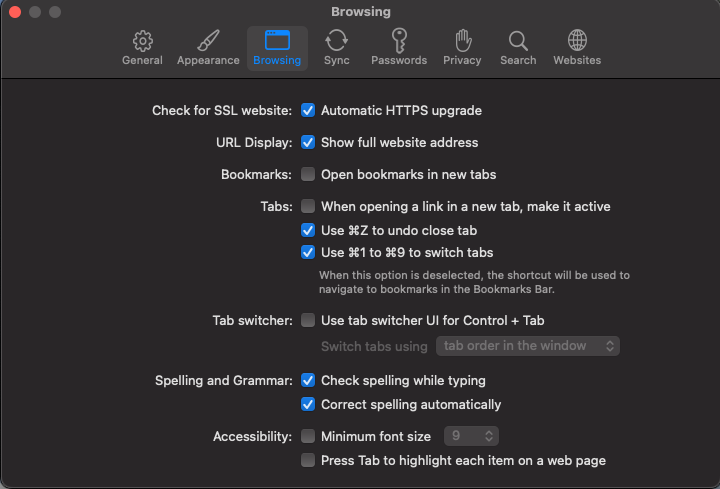Expand the tab order in the window dropdown
Viewport: 720px width, 489px height.
(x=528, y=346)
